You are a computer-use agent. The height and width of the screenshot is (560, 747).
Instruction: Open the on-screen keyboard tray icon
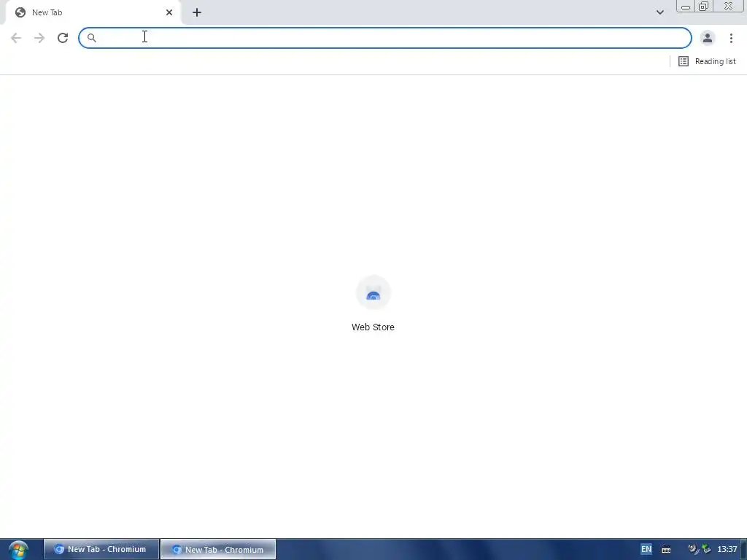click(666, 550)
